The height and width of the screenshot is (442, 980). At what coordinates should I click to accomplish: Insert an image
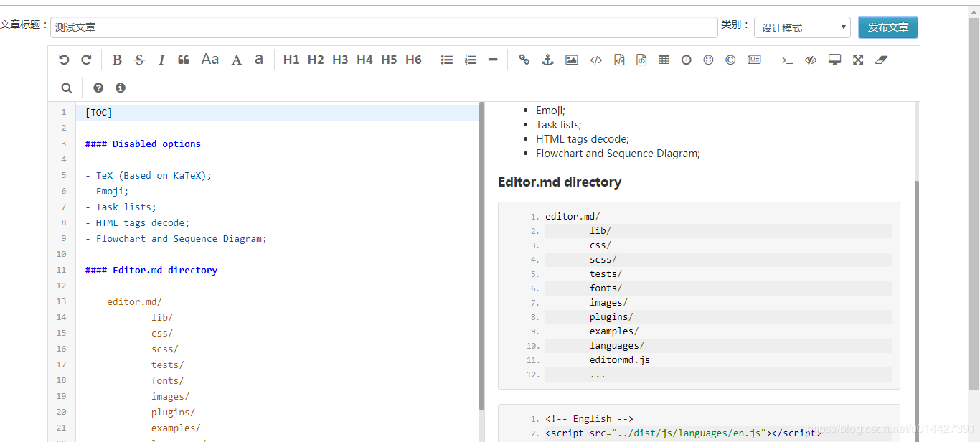pos(572,60)
